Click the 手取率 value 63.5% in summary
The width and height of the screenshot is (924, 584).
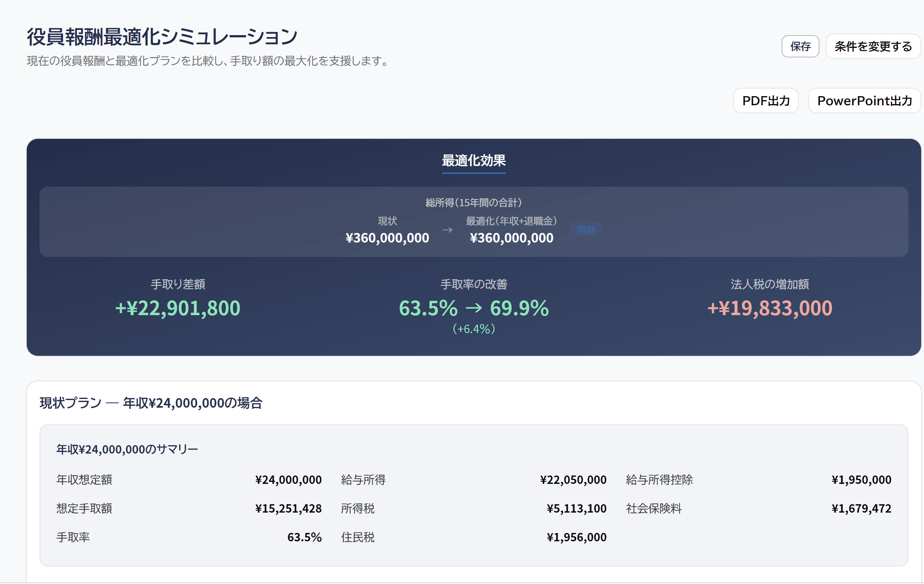click(x=304, y=537)
